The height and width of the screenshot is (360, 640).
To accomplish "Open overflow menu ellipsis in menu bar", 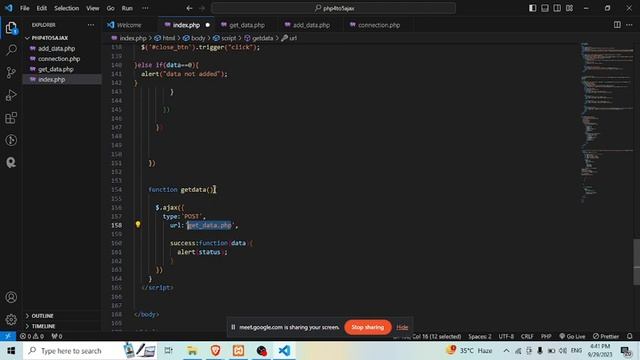I will tap(145, 8).
